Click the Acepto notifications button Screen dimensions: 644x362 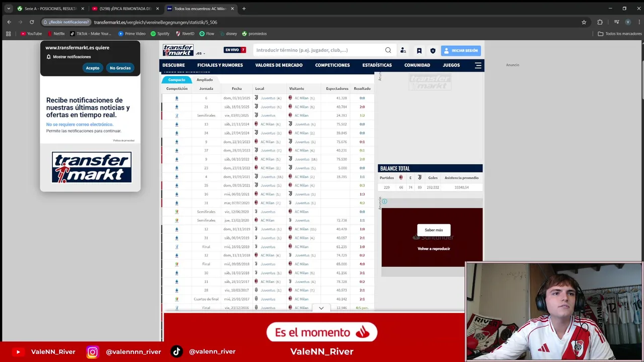tap(93, 68)
